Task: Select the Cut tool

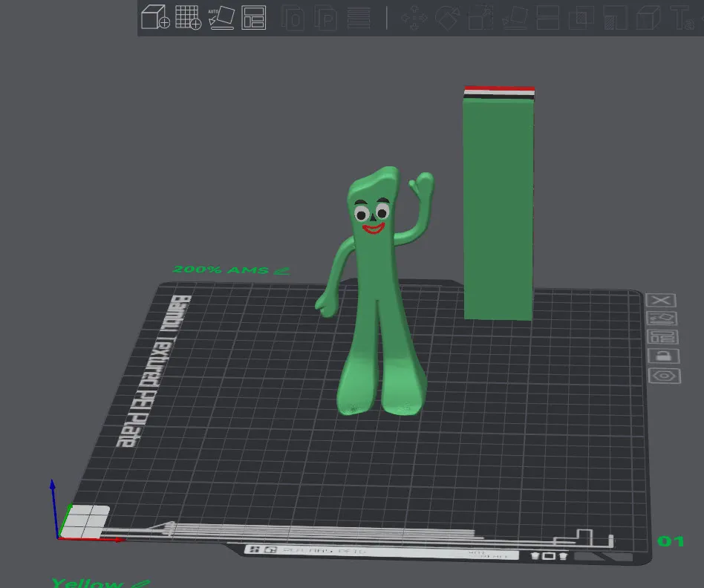Action: (x=548, y=19)
